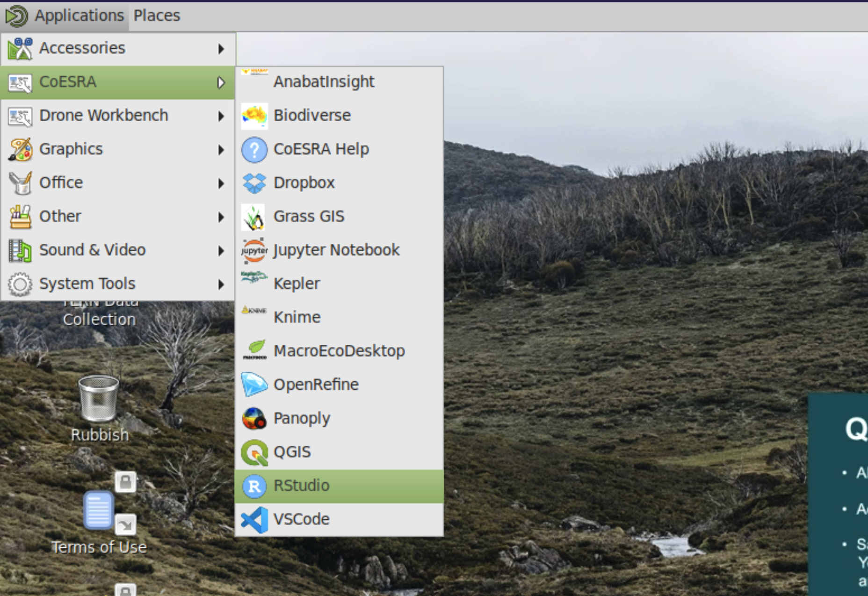Launch OpenRefine from the submenu
The width and height of the screenshot is (868, 596).
[340, 385]
